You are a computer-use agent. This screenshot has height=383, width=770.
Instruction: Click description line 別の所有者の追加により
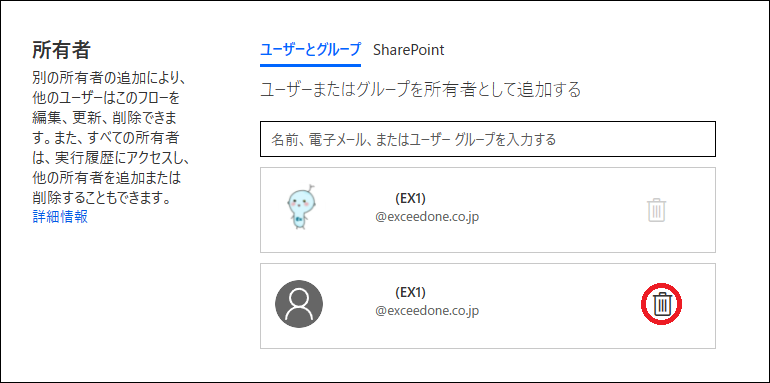point(108,78)
